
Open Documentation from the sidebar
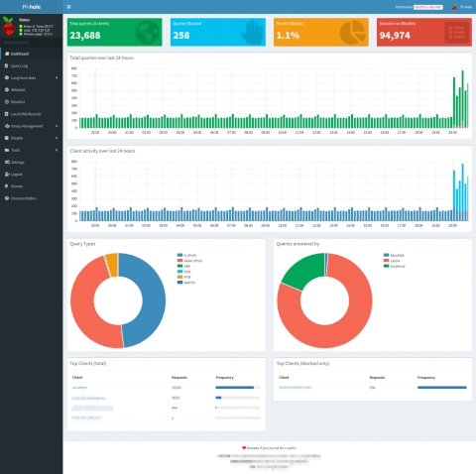[x=24, y=198]
